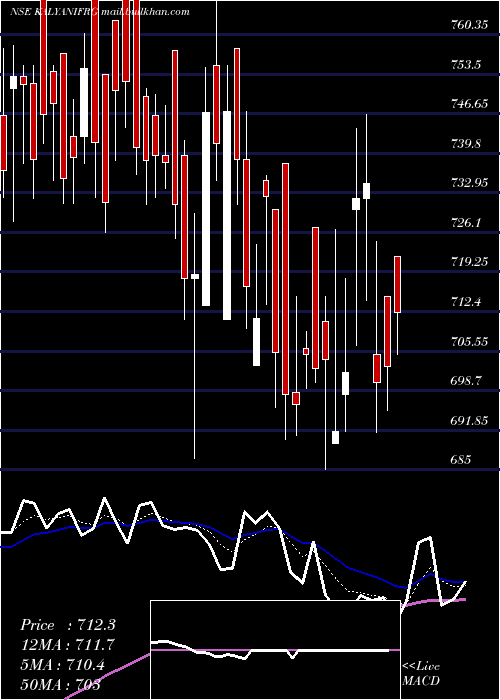This screenshot has width=500, height=700.
Task: Click the 753.5 price axis label
Action: coord(466,65)
